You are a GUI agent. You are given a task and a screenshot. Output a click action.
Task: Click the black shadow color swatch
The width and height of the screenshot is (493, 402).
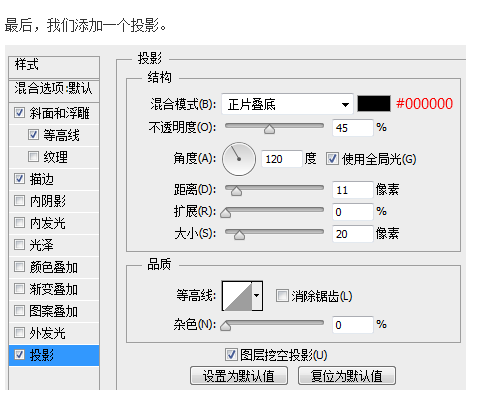click(x=374, y=104)
